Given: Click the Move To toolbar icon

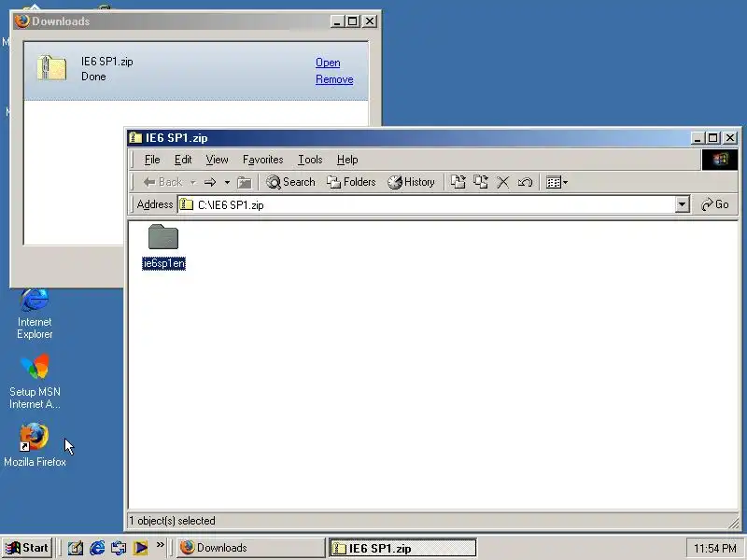Looking at the screenshot, I should [458, 182].
